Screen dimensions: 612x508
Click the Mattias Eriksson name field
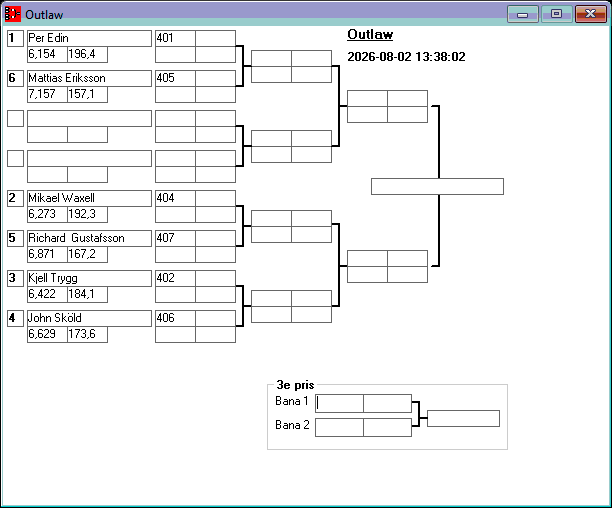(x=89, y=78)
